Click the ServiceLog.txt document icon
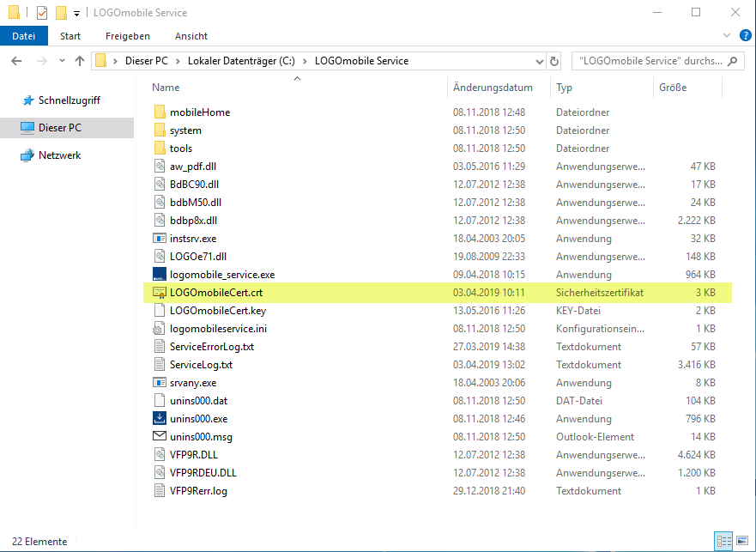This screenshot has width=756, height=552. (x=160, y=364)
